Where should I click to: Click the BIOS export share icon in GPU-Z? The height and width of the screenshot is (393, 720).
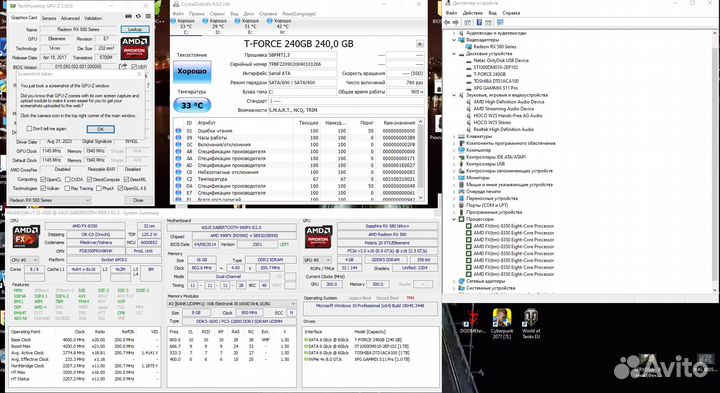[123, 67]
